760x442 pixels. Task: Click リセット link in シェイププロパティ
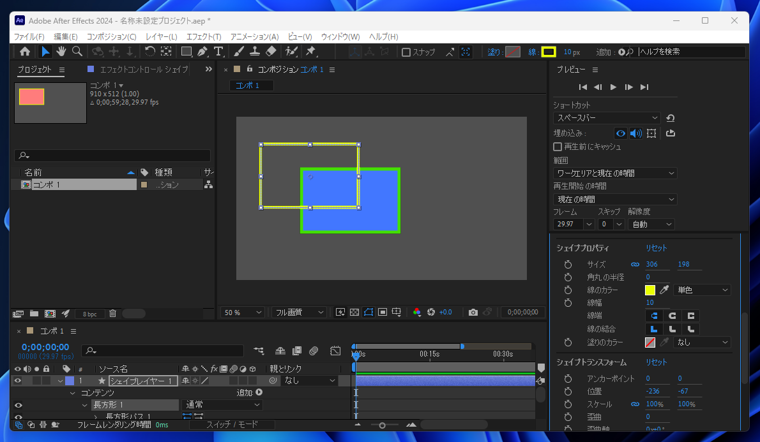click(655, 248)
